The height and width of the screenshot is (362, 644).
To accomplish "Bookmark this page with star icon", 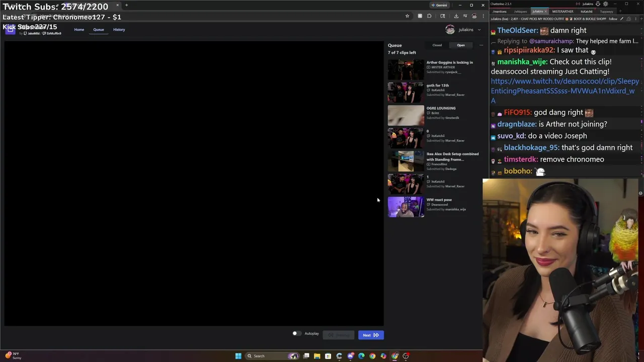I will click(x=407, y=16).
